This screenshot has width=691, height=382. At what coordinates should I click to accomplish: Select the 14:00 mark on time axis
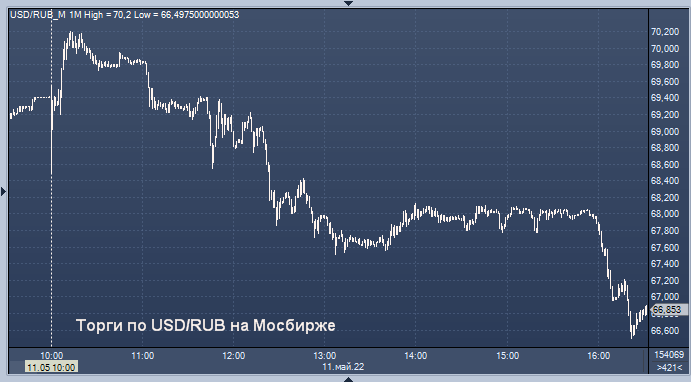click(416, 356)
